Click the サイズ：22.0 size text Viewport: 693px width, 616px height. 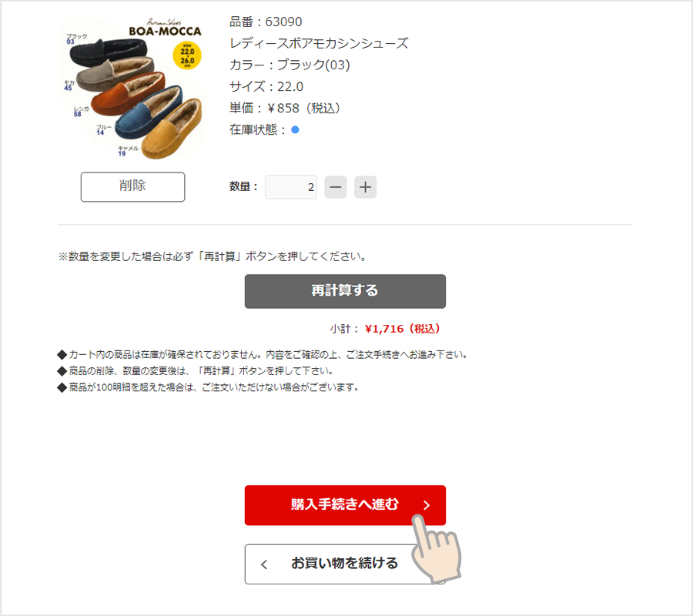[x=266, y=86]
